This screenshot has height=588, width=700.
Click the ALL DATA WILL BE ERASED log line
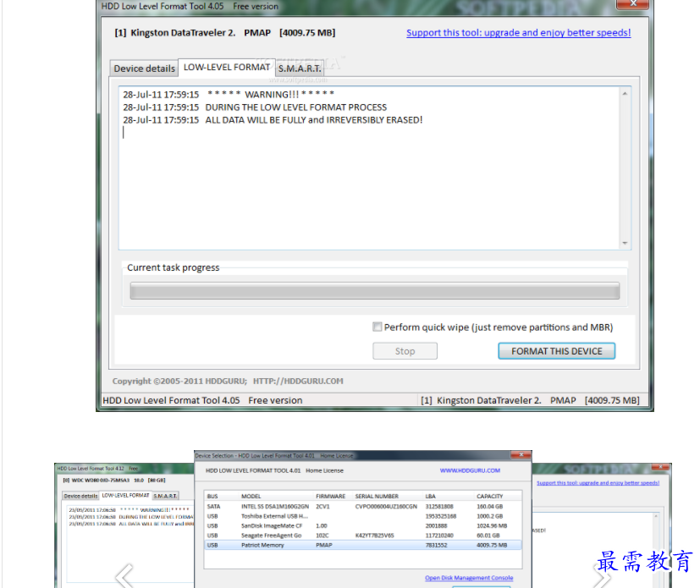[273, 120]
